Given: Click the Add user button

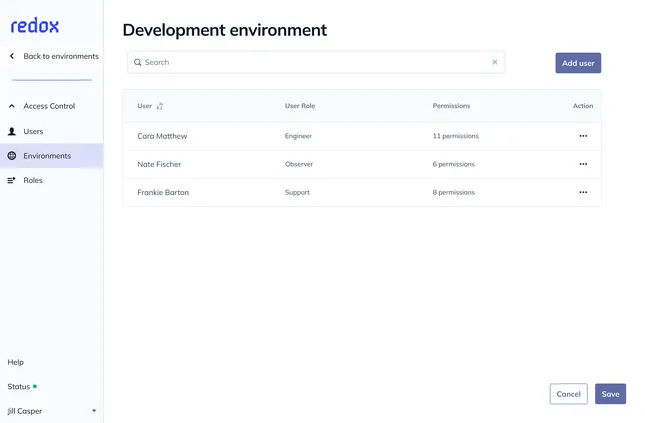Looking at the screenshot, I should (578, 63).
